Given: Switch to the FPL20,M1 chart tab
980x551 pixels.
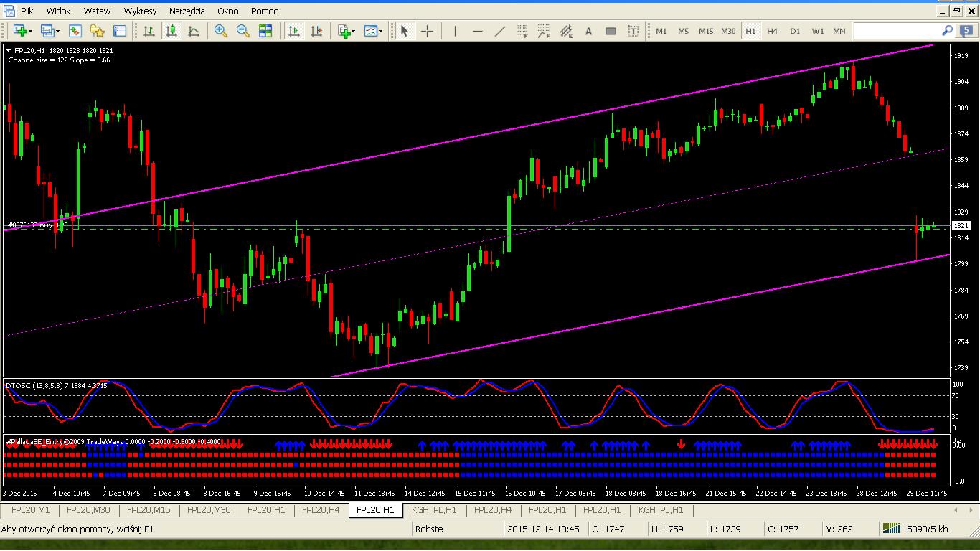Looking at the screenshot, I should click(31, 510).
